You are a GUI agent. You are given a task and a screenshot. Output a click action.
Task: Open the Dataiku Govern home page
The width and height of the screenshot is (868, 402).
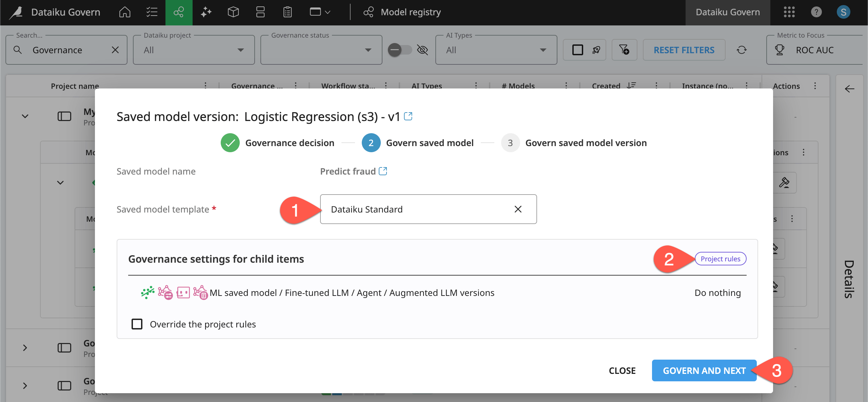tap(124, 12)
